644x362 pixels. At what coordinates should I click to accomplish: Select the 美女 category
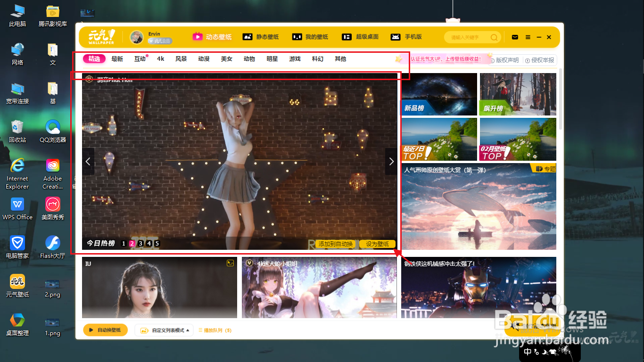coord(227,59)
